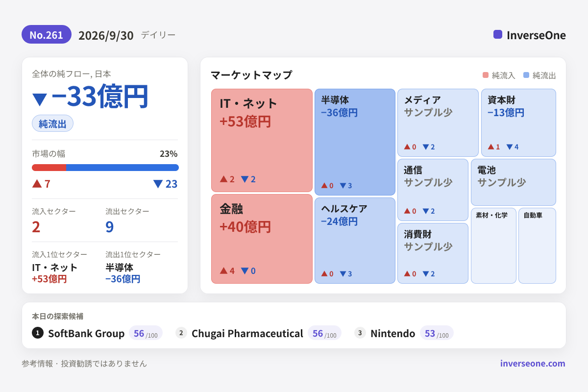Screen dimensions: 588x392
Task: Click the 純流出 blue legend swatch
Action: point(526,75)
